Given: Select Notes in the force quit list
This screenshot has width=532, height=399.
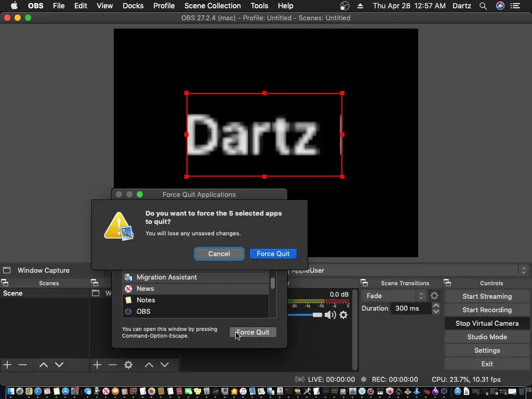Looking at the screenshot, I should coord(195,300).
